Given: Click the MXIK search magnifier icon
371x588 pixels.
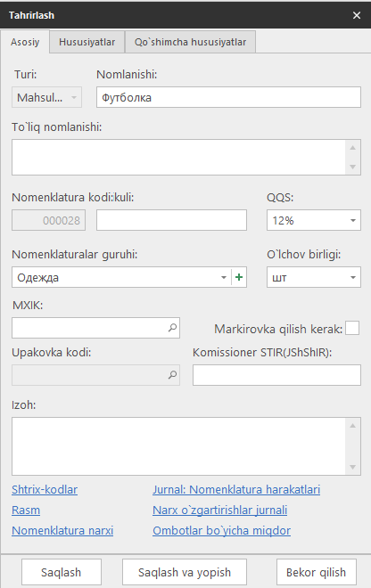Looking at the screenshot, I should [x=172, y=328].
